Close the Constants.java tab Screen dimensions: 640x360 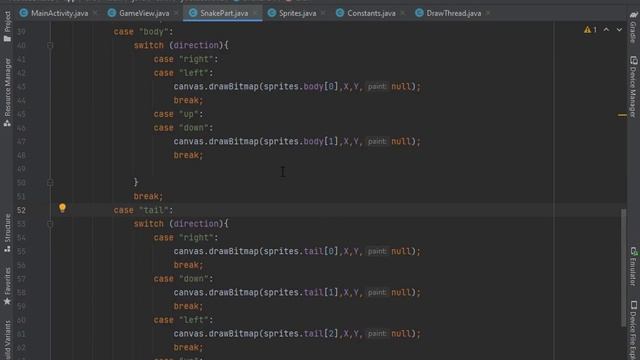click(402, 13)
